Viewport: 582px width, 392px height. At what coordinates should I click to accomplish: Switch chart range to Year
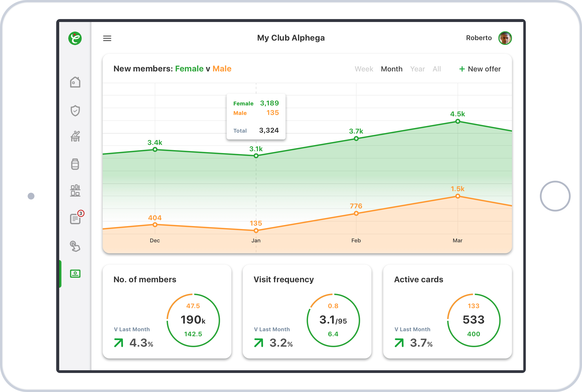click(417, 69)
